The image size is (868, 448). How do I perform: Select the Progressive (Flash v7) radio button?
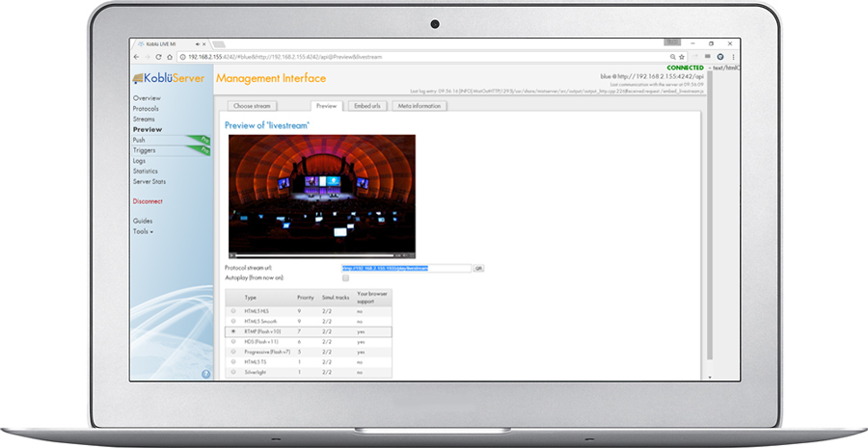click(233, 352)
